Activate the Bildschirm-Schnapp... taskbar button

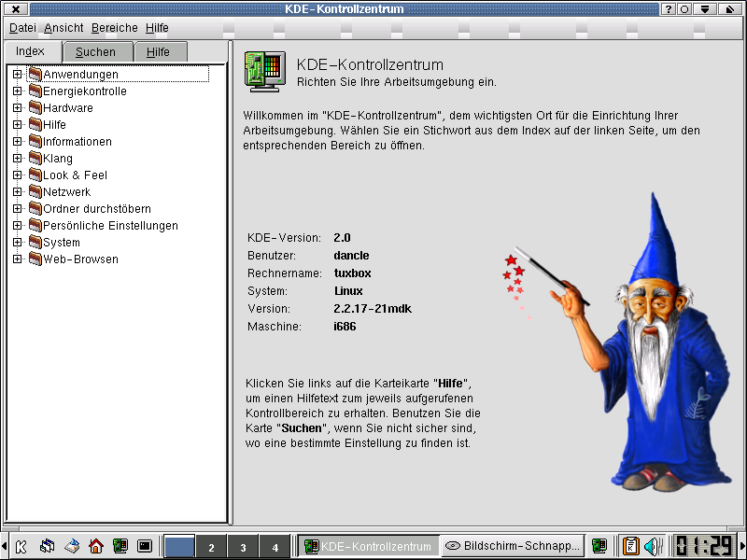tap(513, 546)
